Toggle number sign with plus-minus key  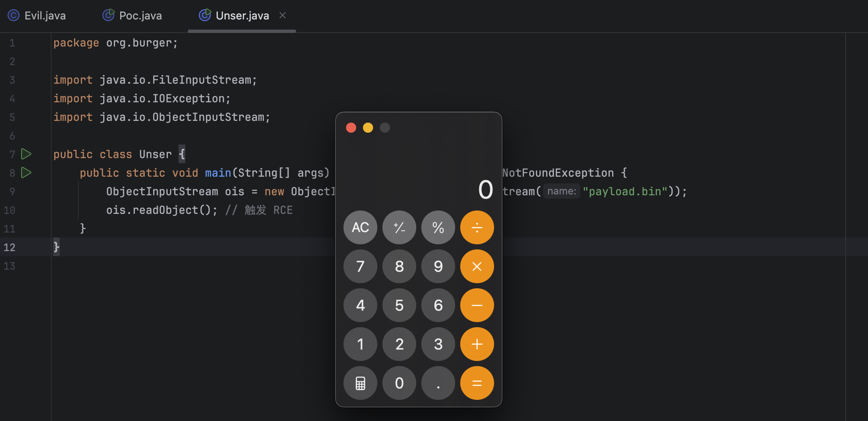tap(399, 227)
